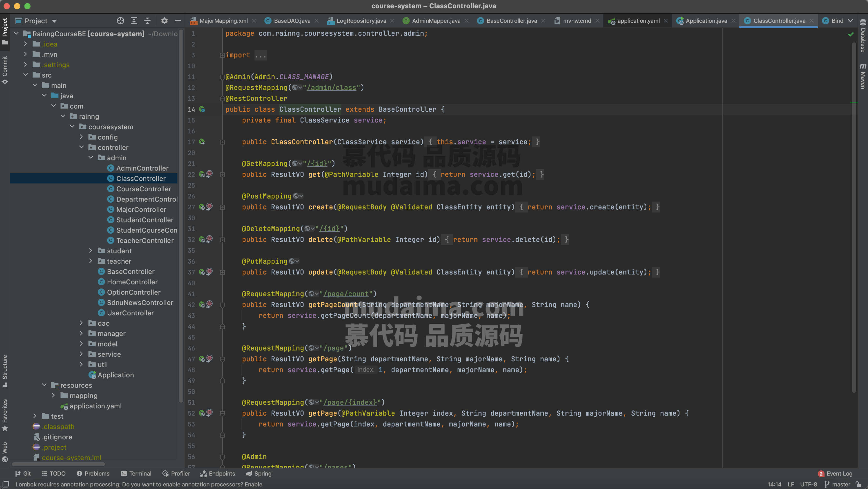Click the LF line separator selector
Screen dimensions: 868x489
(x=791, y=484)
